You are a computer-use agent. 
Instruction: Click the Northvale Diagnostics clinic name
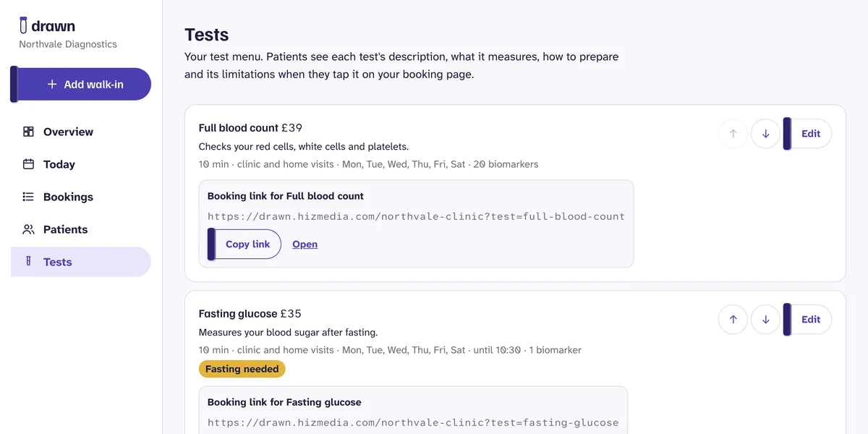(x=68, y=44)
